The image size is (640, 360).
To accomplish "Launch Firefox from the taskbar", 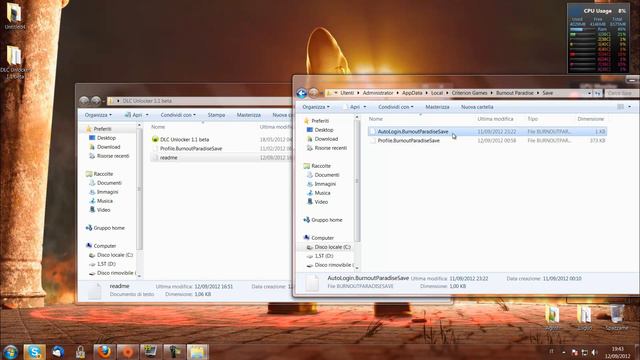I will (104, 352).
